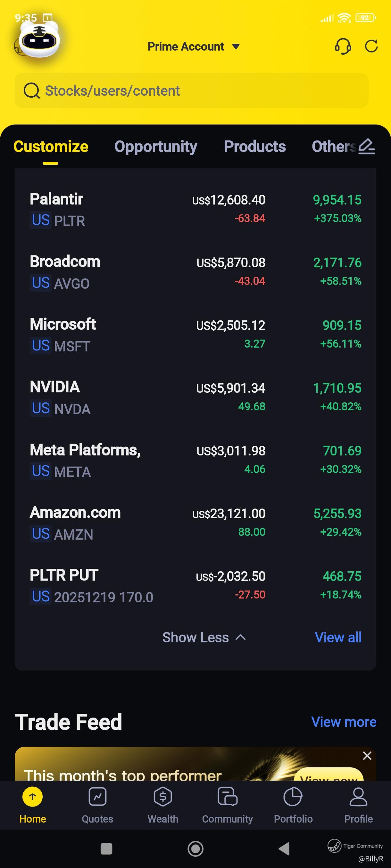This screenshot has width=391, height=868.
Task: Tap the customer service headset icon
Action: click(343, 46)
